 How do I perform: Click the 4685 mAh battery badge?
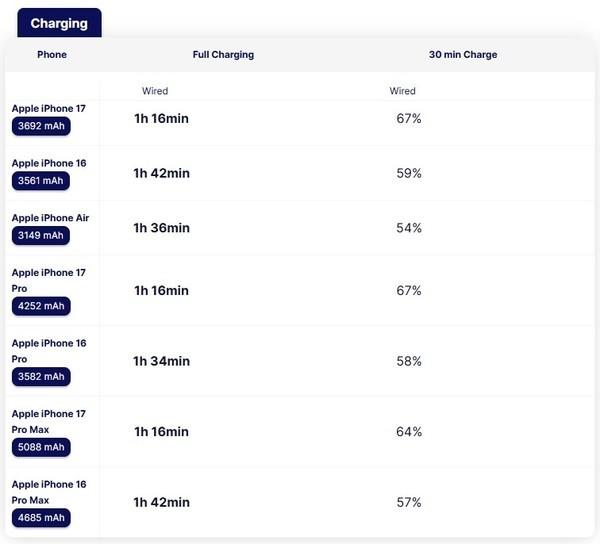click(41, 518)
